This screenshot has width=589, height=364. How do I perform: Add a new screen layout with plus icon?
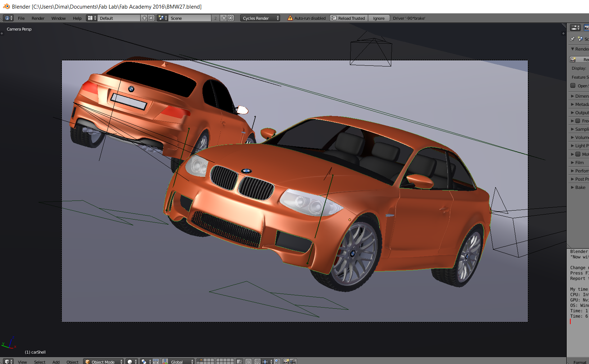tap(145, 18)
